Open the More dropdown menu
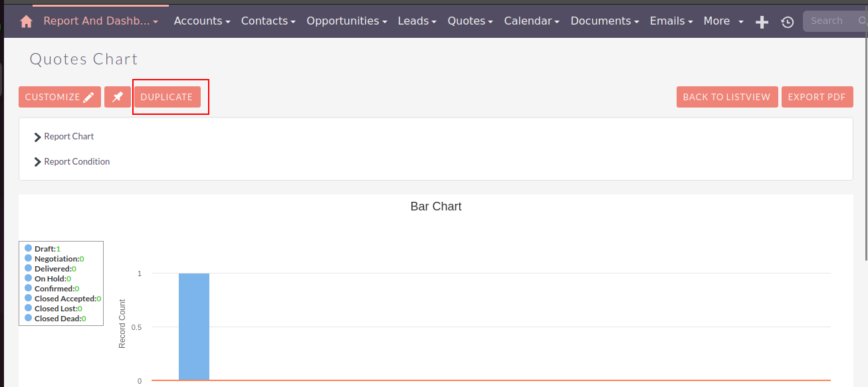 click(x=724, y=21)
